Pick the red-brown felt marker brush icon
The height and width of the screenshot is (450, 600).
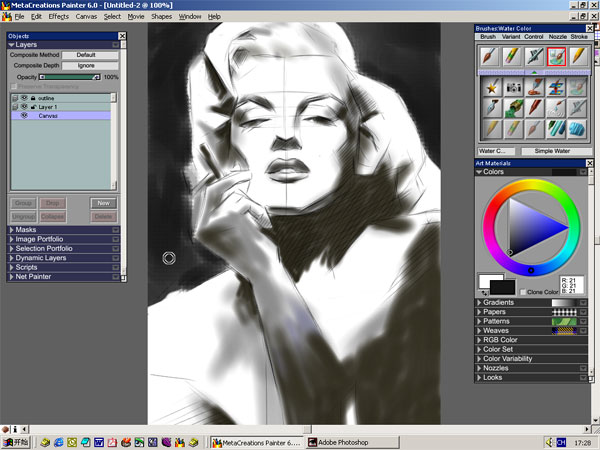(x=534, y=108)
